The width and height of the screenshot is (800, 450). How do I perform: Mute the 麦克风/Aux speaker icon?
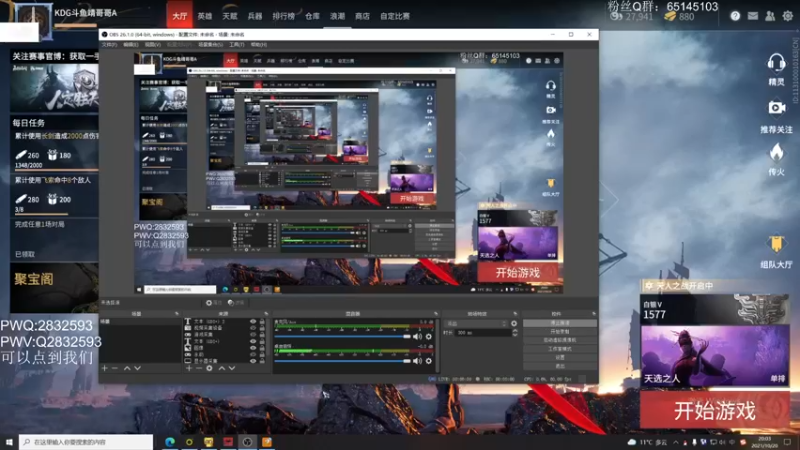click(x=417, y=336)
